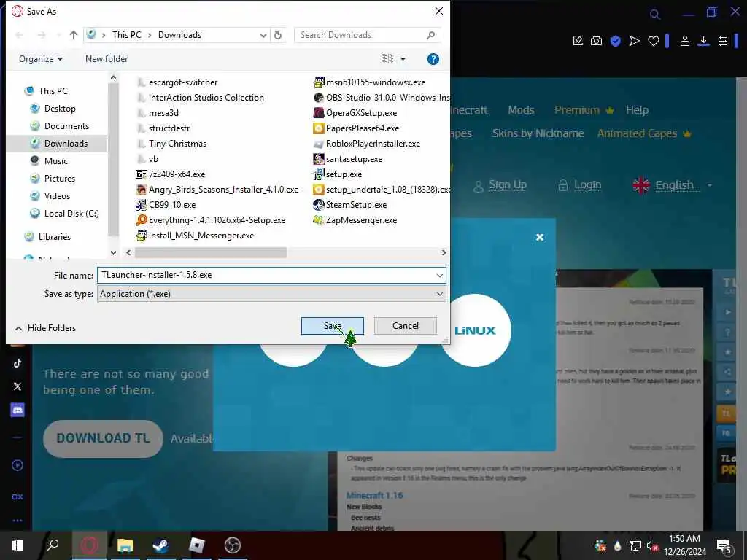
Task: Close the OS selection popup with X
Action: 539,237
